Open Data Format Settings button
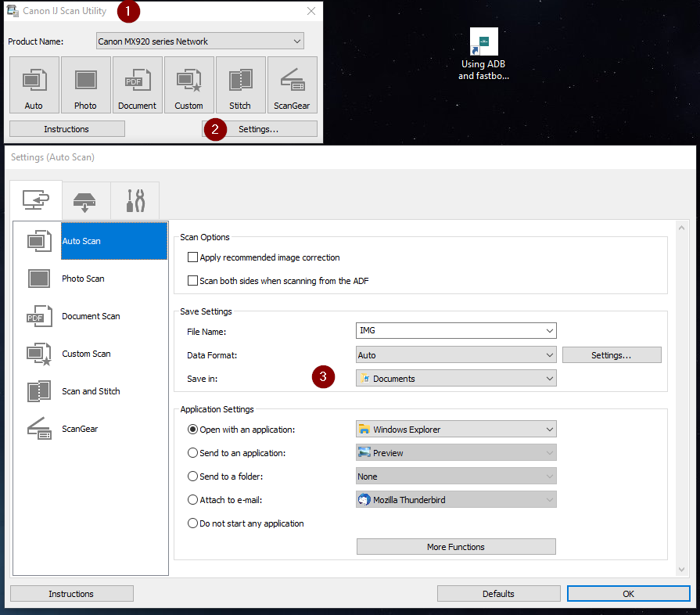The height and width of the screenshot is (615, 700). pos(612,355)
